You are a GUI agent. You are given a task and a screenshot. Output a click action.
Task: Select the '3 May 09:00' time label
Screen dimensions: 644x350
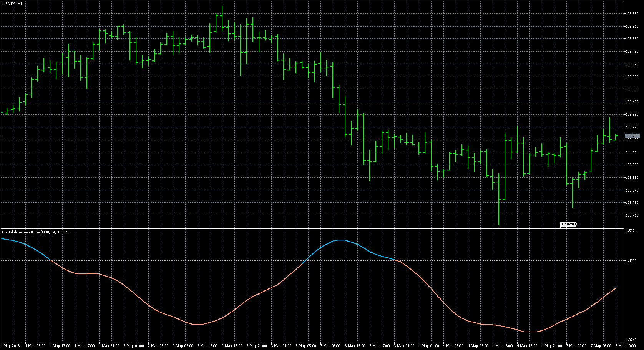330,346
